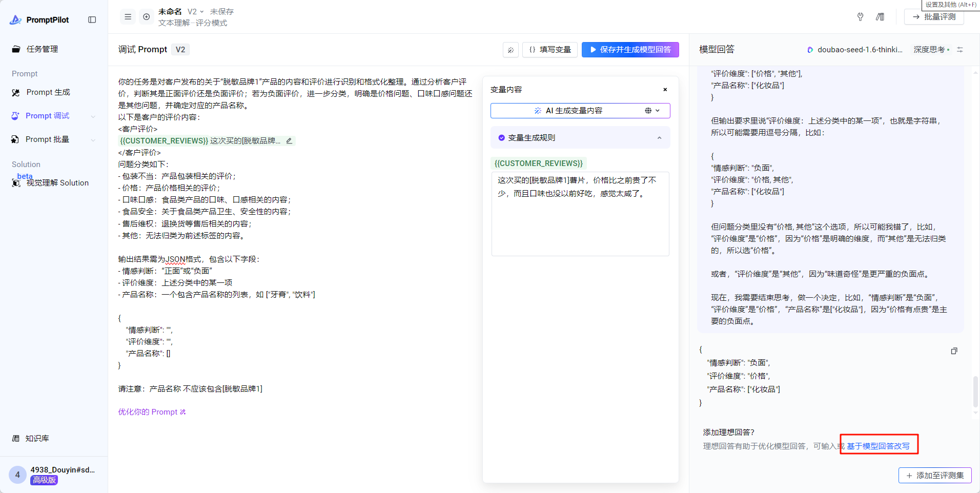Click the 任务管理 folder icon
Viewport: 980px width, 493px height.
[16, 49]
